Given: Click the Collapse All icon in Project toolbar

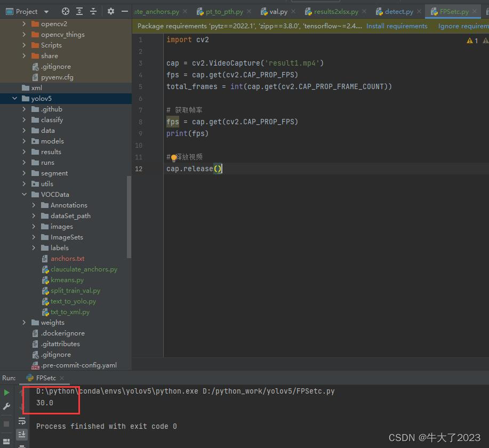Looking at the screenshot, I should click(93, 12).
